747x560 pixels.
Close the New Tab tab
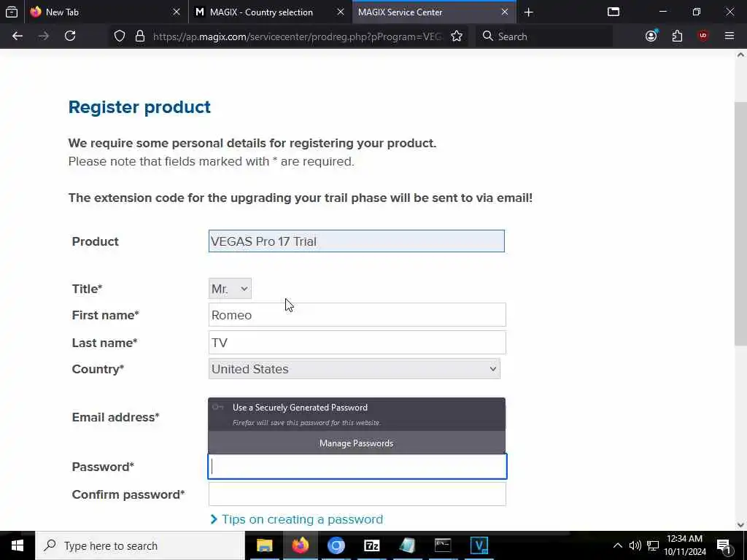[x=177, y=12]
